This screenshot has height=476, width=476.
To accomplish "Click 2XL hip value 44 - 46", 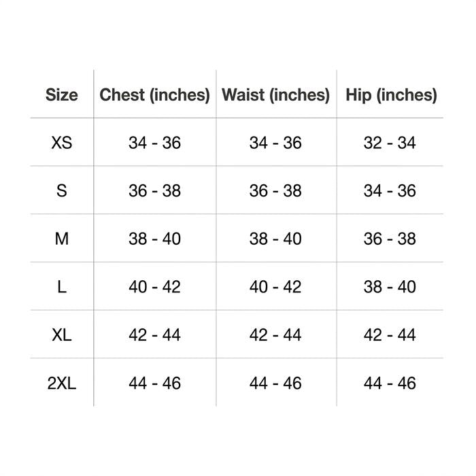I will [390, 383].
